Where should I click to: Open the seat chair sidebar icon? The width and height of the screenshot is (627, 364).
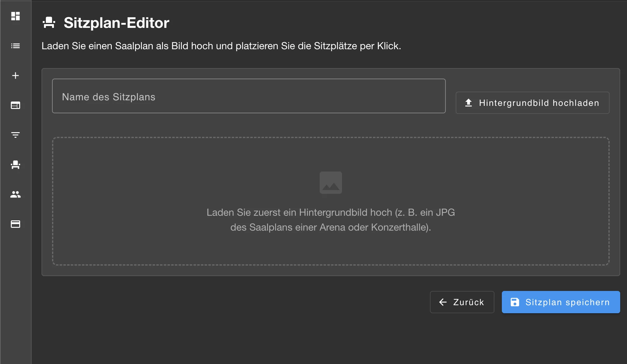pos(15,165)
